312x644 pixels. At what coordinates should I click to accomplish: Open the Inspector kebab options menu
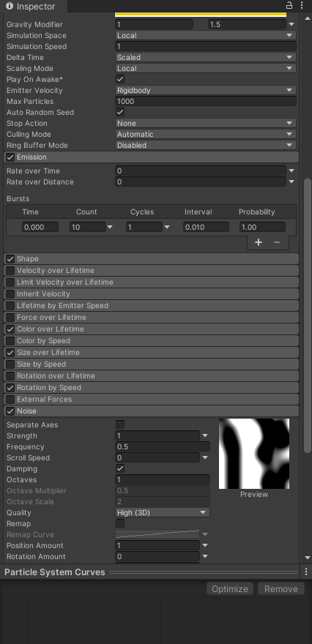pos(302,6)
